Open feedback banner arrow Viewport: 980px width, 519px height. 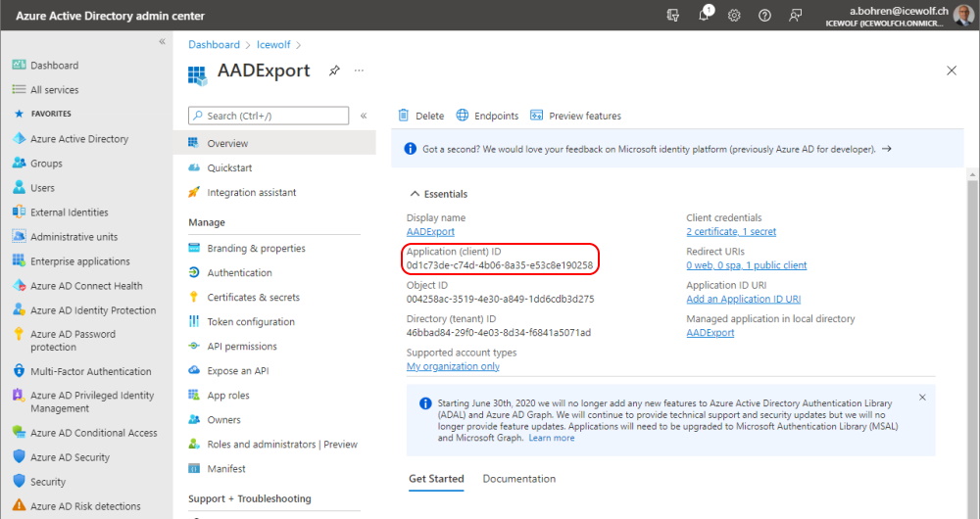[x=886, y=149]
